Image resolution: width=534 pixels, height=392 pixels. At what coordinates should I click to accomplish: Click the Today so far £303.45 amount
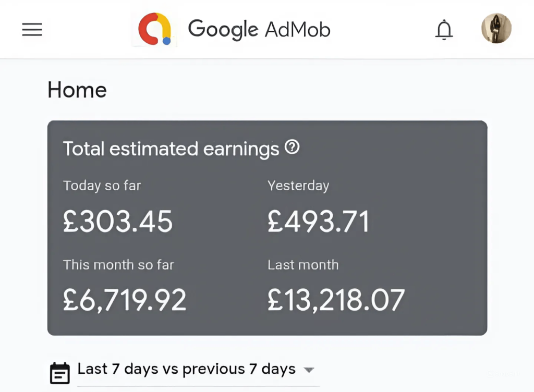(118, 222)
